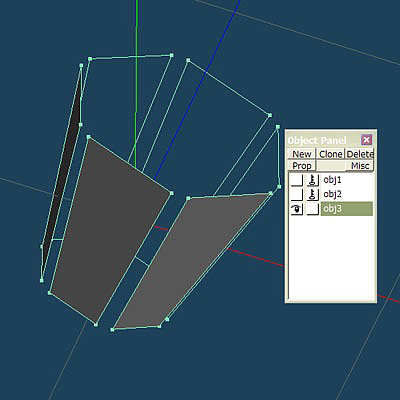The height and width of the screenshot is (400, 400).
Task: Clone the selected object
Action: point(331,154)
